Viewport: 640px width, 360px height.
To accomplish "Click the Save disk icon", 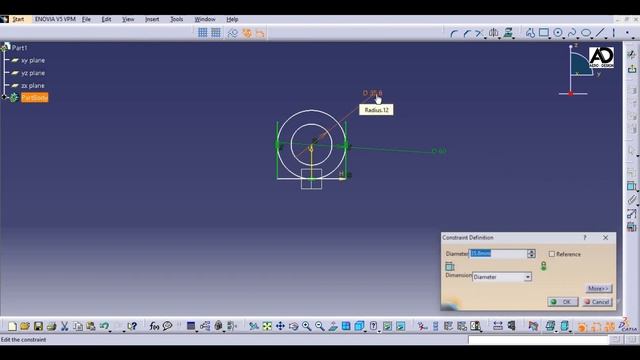I will 38,326.
